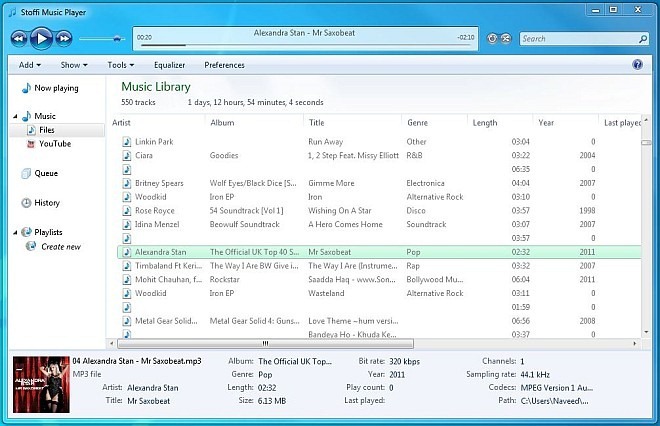Sort by the Artist column header
This screenshot has width=660, height=426.
121,122
